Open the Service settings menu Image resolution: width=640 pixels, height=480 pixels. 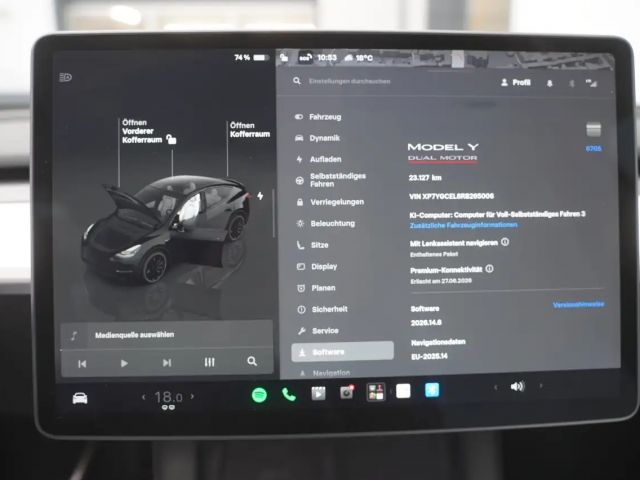318,331
